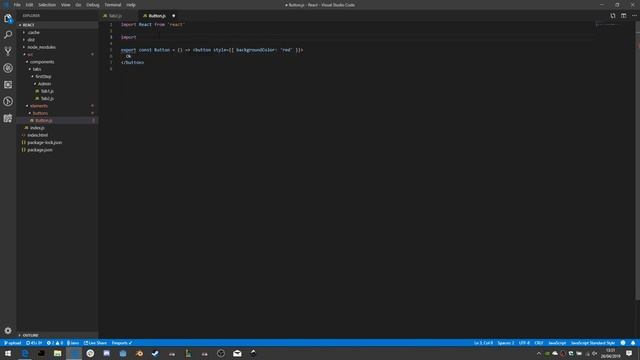Open Tab1.js in the explorer
640x360 pixels.
[57, 91]
